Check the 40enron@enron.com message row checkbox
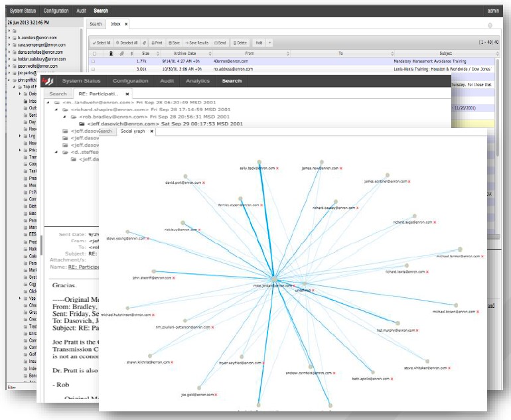511x420 pixels. tap(93, 61)
